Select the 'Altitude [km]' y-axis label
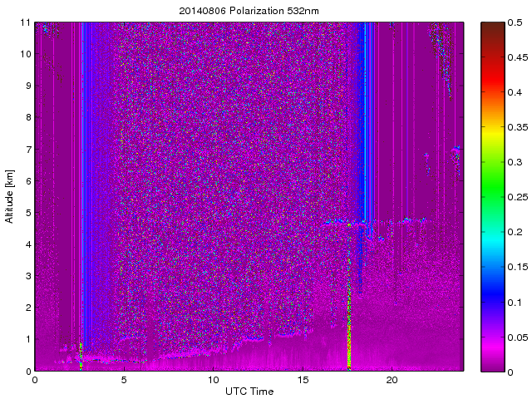Screen dimensions: 532x399 (x=10, y=197)
